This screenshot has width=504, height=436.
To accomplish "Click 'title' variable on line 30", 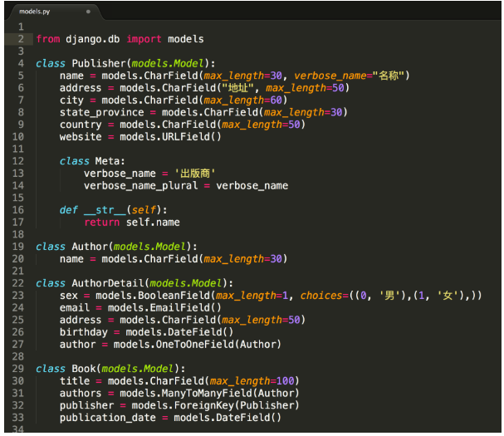I will (75, 381).
